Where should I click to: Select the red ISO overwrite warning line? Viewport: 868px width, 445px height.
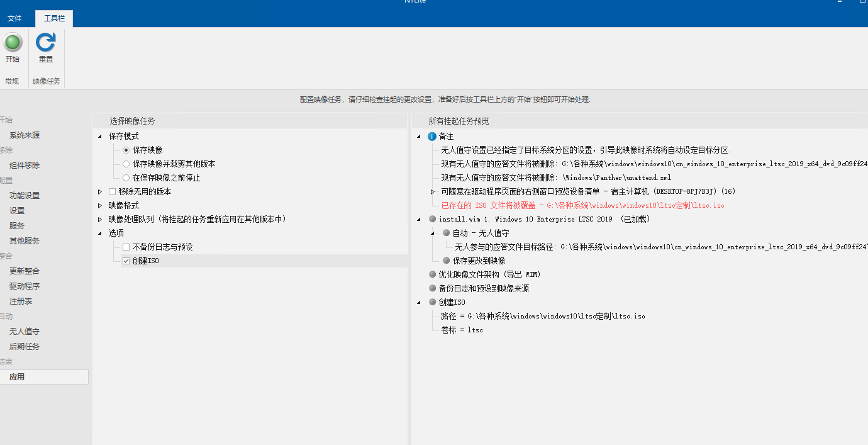582,205
